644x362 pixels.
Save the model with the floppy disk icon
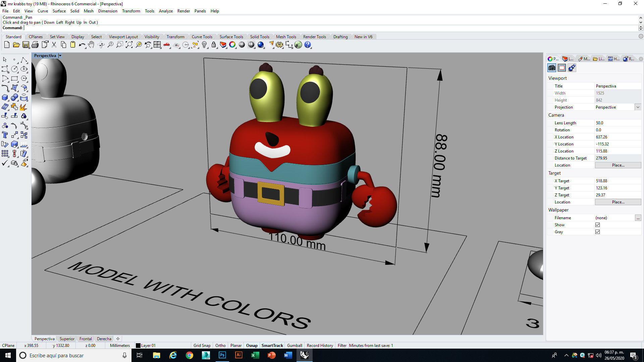tap(25, 45)
